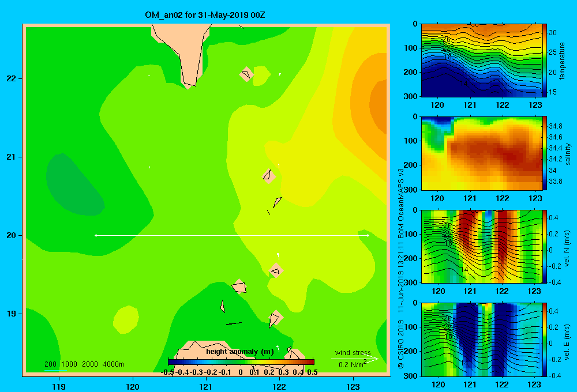Click the "0.2 N/m2" wind stress value

(352, 364)
